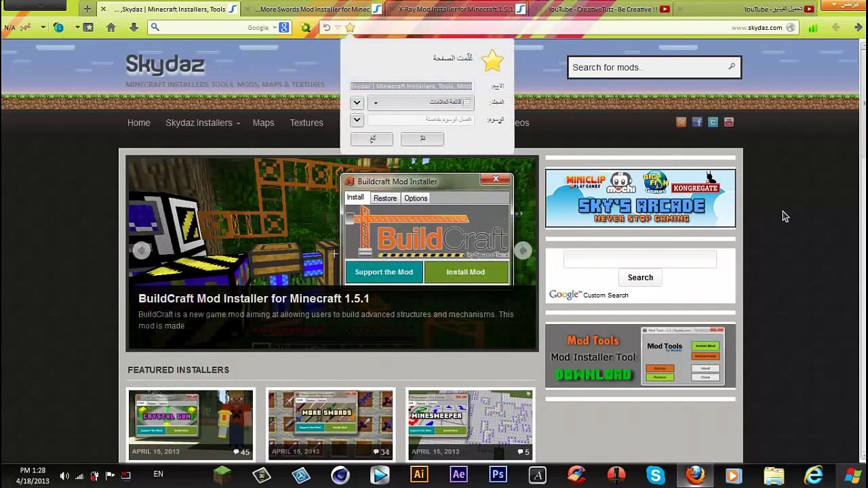868x488 pixels.
Task: Open search engine dropdown next to Google
Action: [x=275, y=28]
